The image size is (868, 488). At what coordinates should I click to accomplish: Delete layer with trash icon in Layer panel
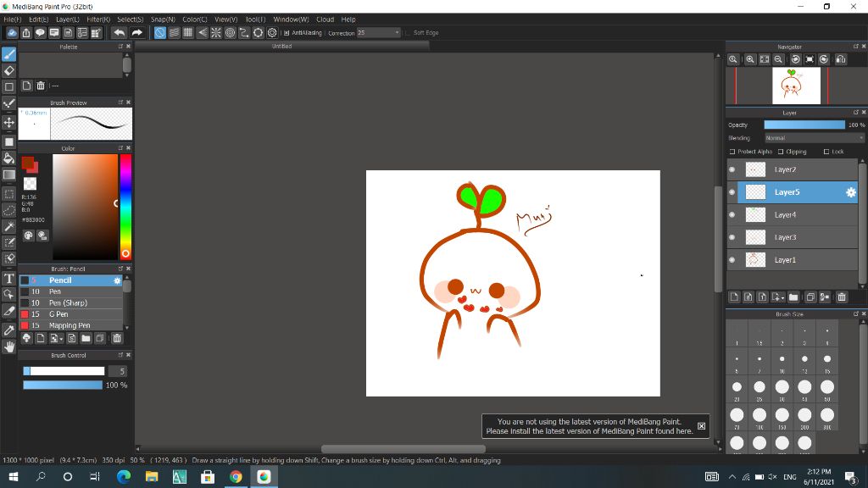tap(842, 297)
